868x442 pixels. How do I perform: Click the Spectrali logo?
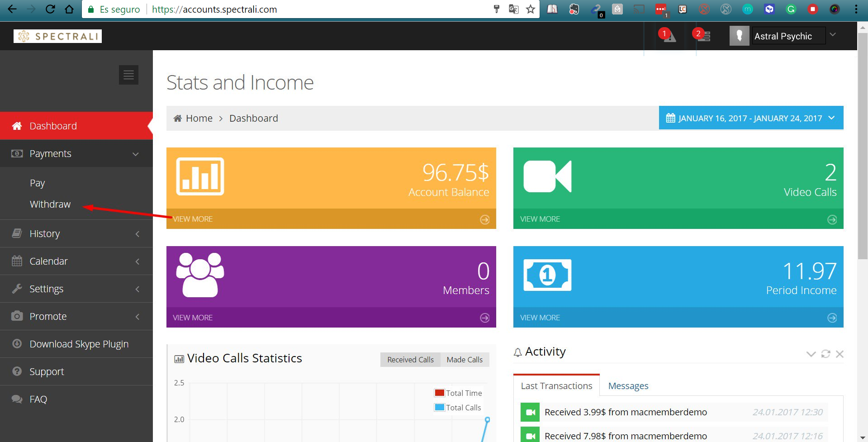(58, 36)
